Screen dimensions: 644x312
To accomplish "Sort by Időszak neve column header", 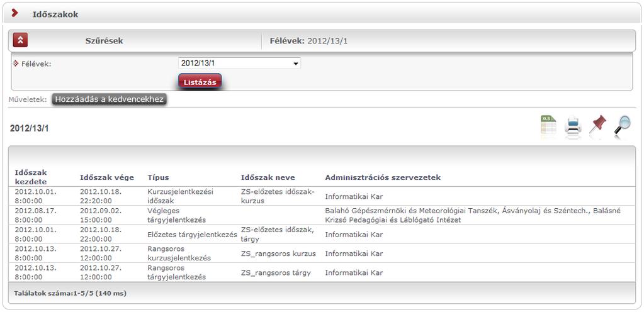I will (268, 178).
